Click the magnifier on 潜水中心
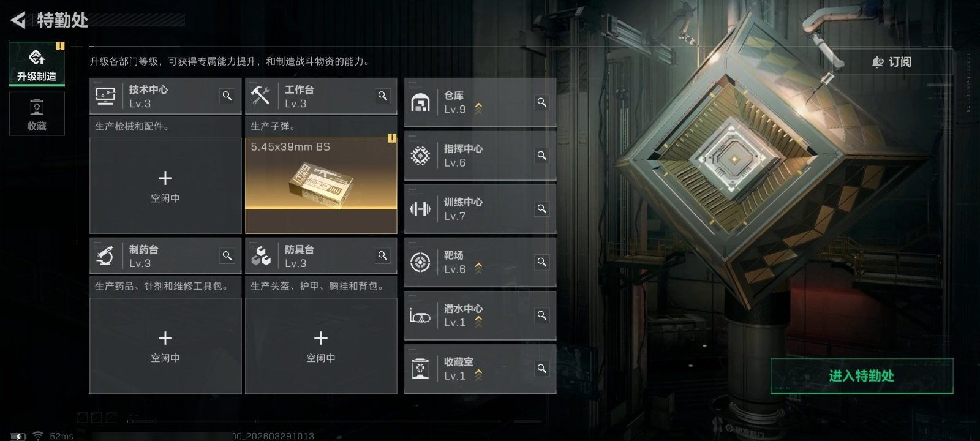The image size is (980, 441). tap(542, 315)
